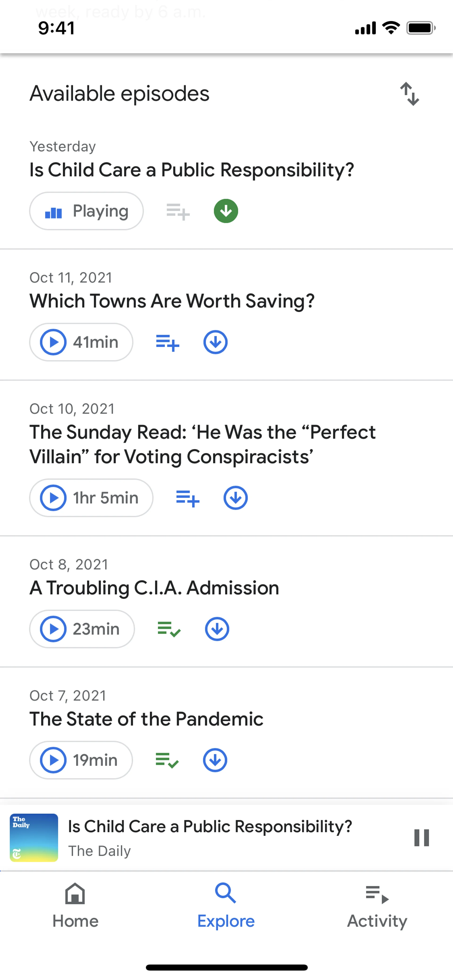Add 'Which Towns Are Worth Saving?' to queue
The height and width of the screenshot is (980, 453).
click(168, 342)
